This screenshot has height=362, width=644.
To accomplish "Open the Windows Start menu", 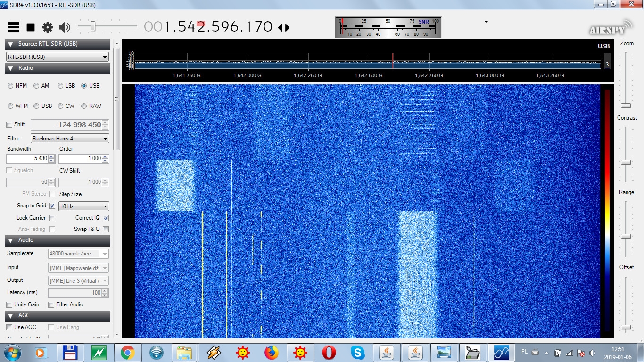I will (x=13, y=353).
